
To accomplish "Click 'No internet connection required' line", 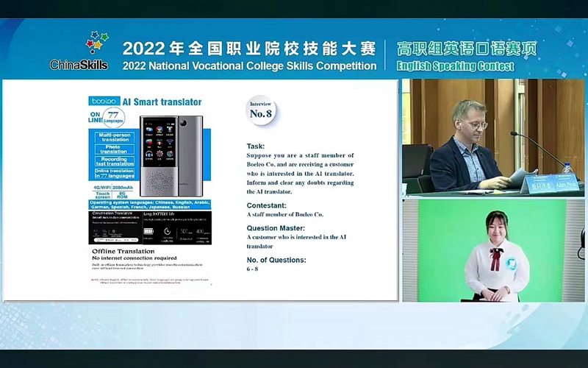I will pyautogui.click(x=135, y=258).
